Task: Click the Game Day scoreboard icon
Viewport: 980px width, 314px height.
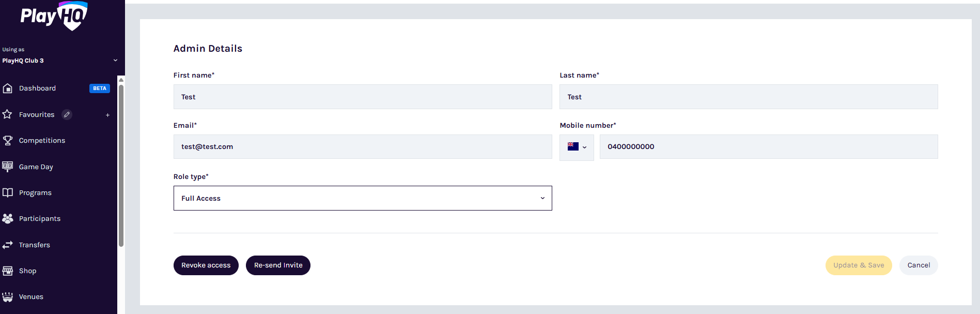Action: pyautogui.click(x=8, y=167)
